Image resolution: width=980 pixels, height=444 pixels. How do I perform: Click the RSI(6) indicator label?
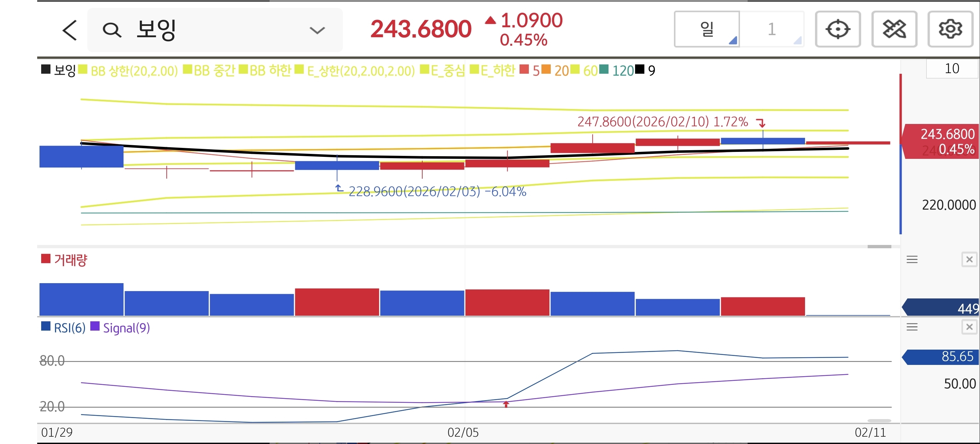[x=69, y=328]
